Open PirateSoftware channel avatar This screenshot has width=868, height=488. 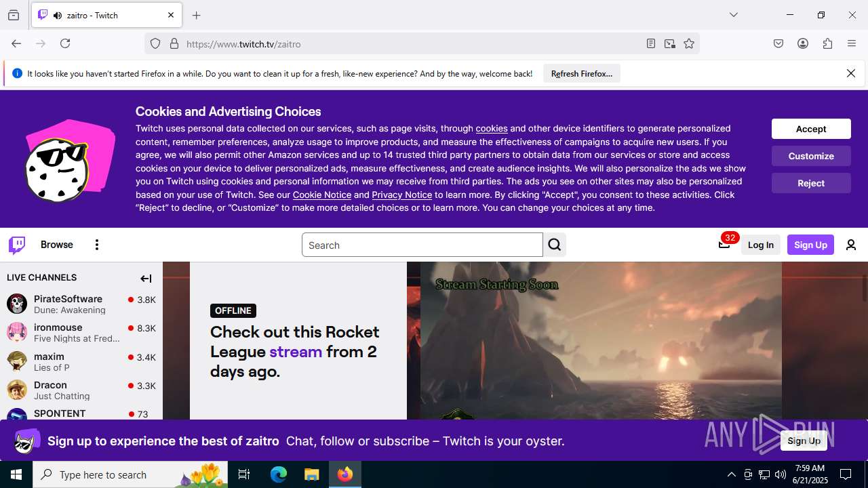[x=17, y=304]
